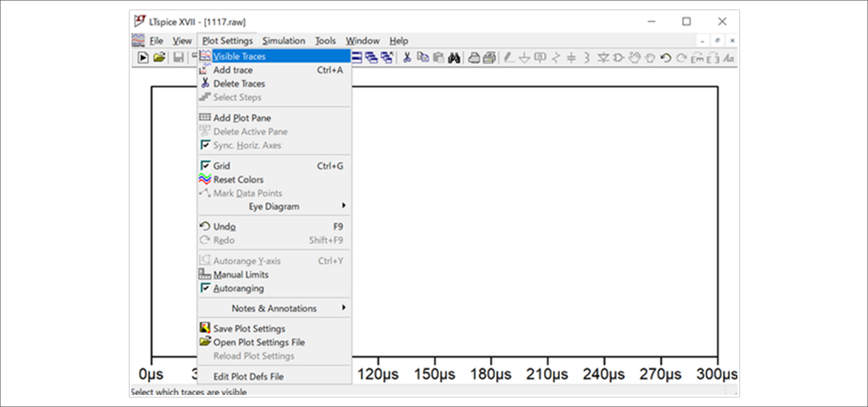Restore the inner 1117.raw child window
Image resolution: width=868 pixels, height=407 pixels.
pyautogui.click(x=717, y=41)
